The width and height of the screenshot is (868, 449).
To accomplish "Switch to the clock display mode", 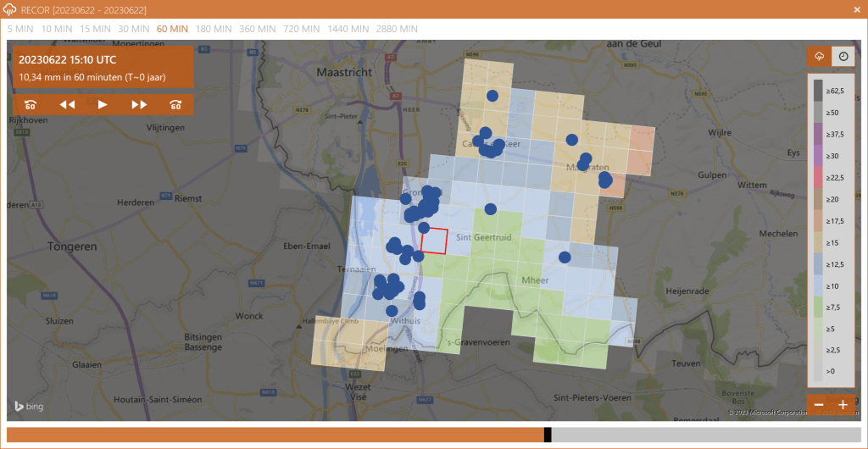I will click(x=843, y=57).
